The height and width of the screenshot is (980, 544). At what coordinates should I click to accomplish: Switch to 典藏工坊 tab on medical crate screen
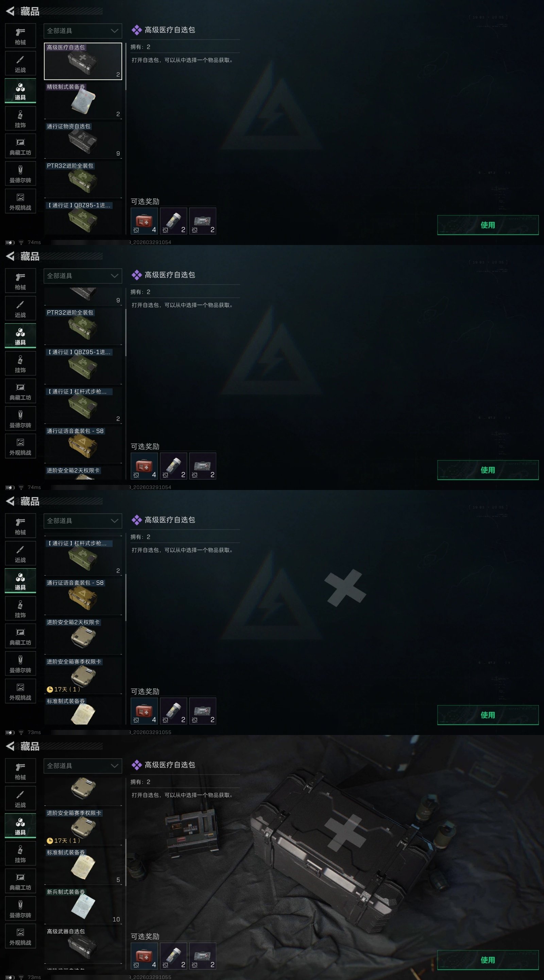click(x=20, y=881)
